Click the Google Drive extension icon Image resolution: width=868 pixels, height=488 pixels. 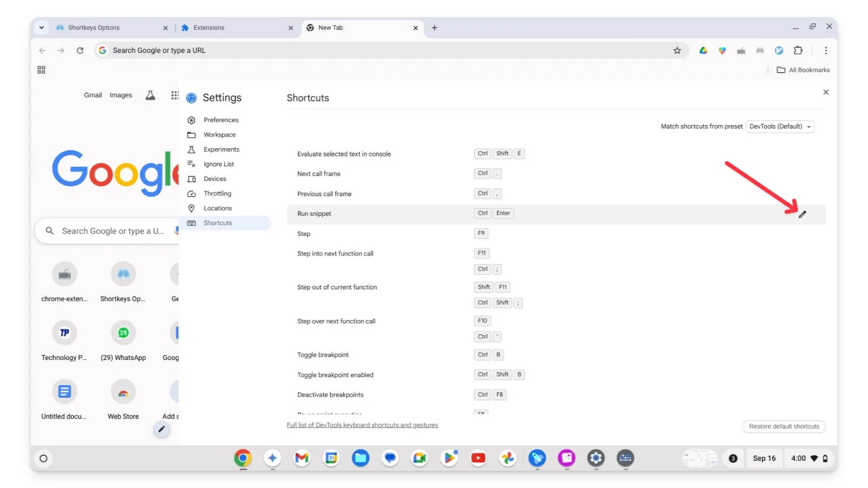(x=703, y=50)
